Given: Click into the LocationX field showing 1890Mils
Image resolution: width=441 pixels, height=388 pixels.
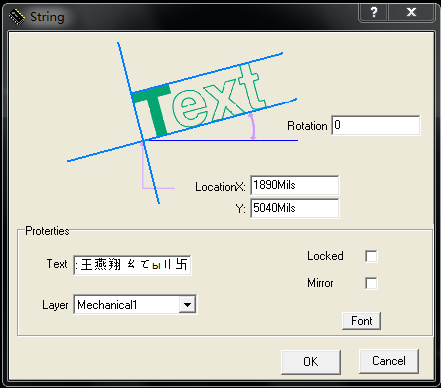Looking at the screenshot, I should tap(295, 185).
